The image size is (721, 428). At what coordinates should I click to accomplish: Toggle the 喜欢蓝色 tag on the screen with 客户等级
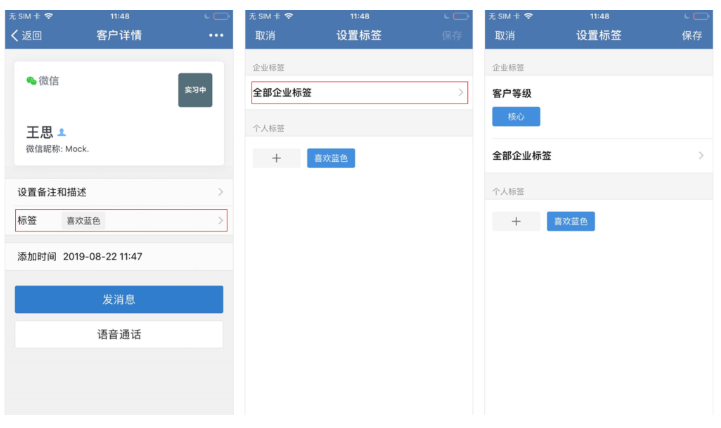pos(571,221)
